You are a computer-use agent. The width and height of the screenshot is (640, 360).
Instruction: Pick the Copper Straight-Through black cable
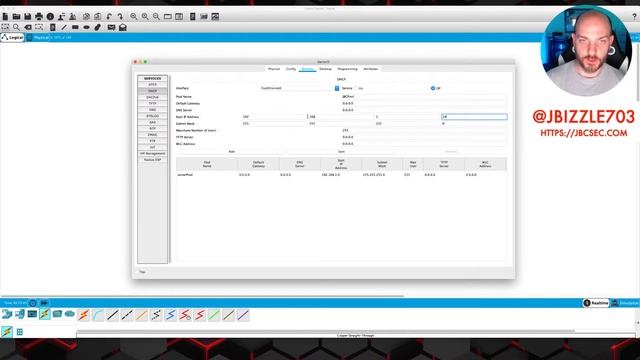pyautogui.click(x=113, y=315)
